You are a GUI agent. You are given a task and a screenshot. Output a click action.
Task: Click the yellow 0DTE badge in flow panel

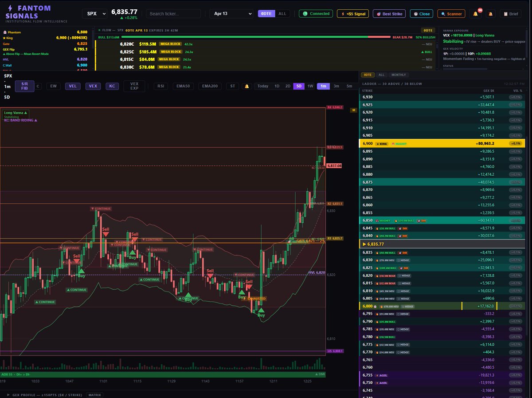(x=427, y=30)
